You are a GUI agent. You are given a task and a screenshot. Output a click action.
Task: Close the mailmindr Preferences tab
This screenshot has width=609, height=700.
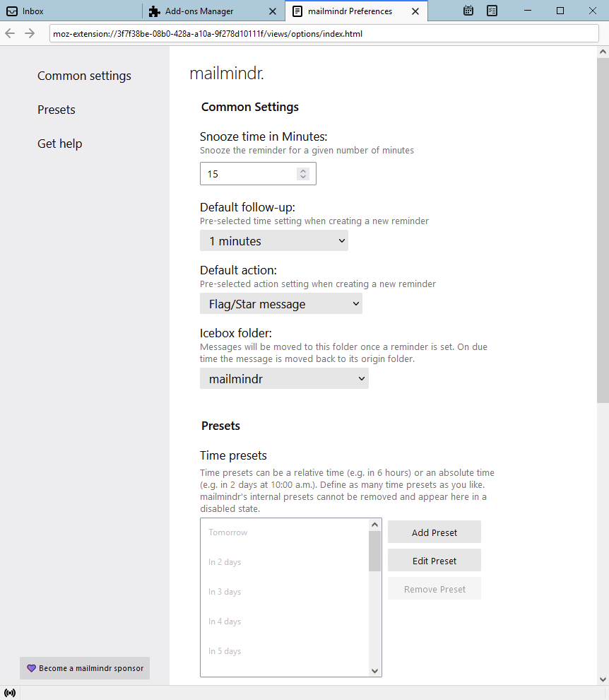click(415, 11)
